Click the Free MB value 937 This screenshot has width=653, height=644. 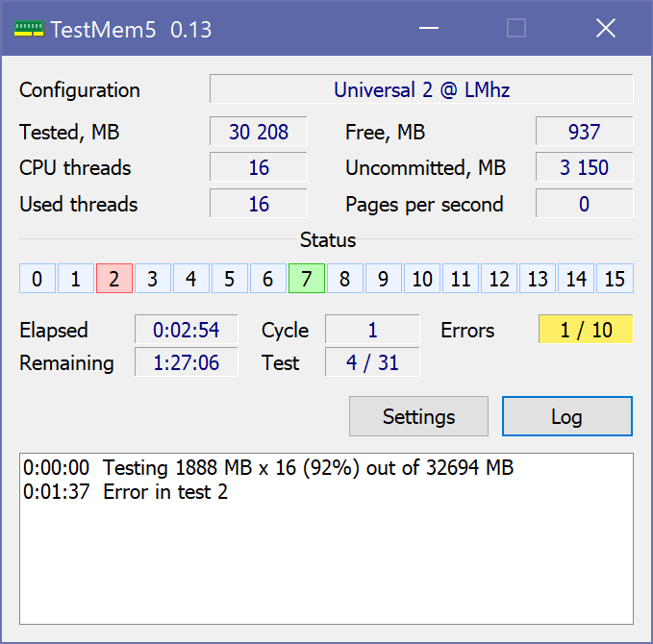point(584,132)
